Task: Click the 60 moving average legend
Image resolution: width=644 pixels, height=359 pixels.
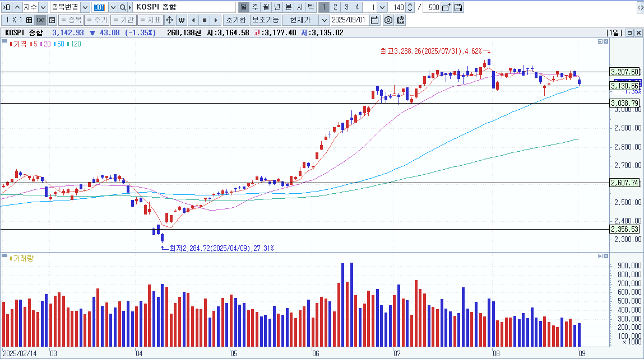Action: (59, 44)
